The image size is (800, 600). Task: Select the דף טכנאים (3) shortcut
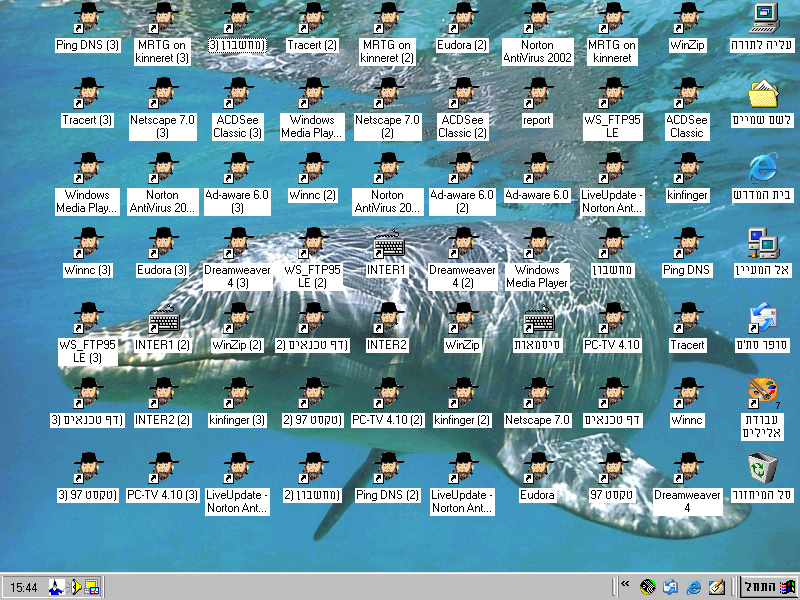coord(88,402)
